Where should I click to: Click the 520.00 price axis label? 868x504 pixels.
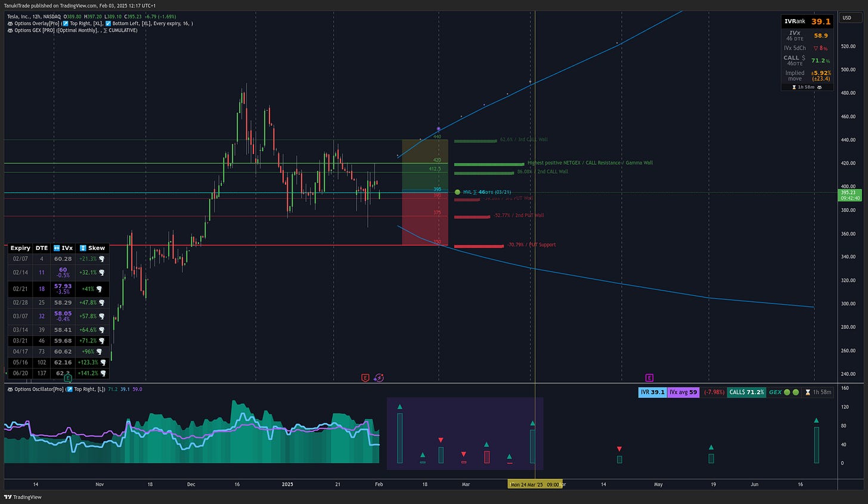848,46
